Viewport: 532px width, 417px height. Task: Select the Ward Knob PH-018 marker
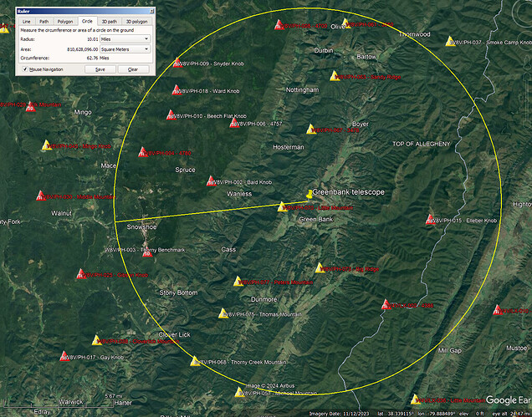point(176,90)
